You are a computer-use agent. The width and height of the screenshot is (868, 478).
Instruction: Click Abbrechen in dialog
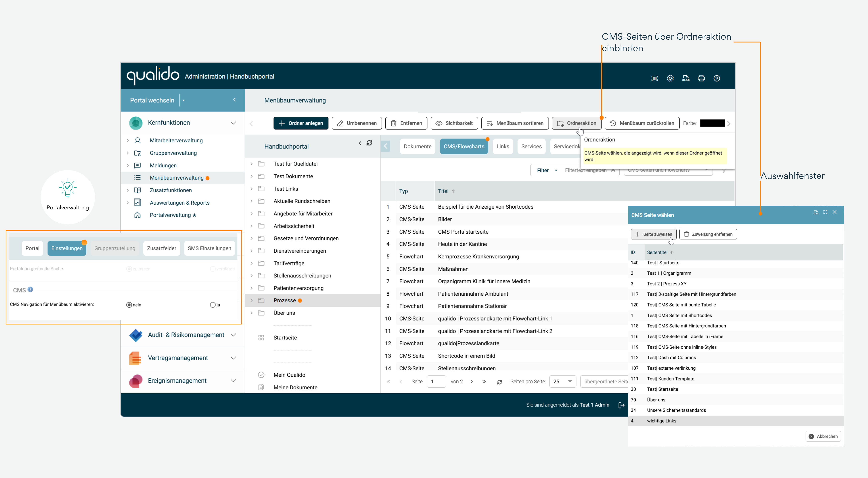pyautogui.click(x=823, y=436)
